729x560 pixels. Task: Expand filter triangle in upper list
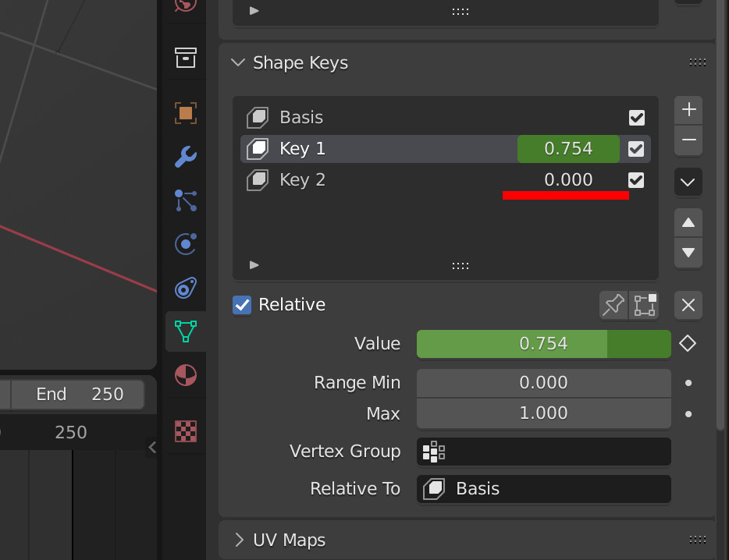point(254,11)
